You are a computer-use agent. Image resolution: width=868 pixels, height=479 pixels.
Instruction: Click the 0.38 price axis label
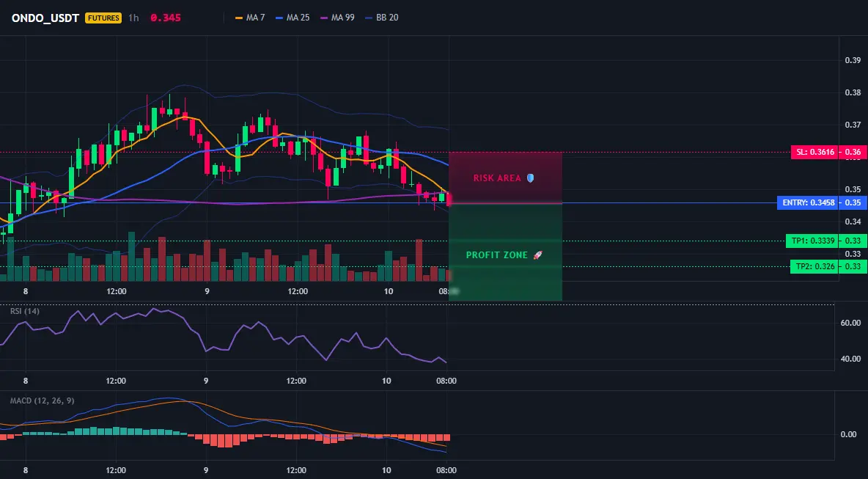pyautogui.click(x=853, y=92)
